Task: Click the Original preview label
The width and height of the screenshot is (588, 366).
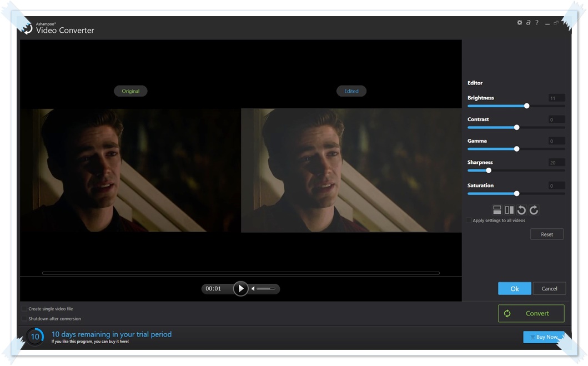Action: click(x=130, y=91)
